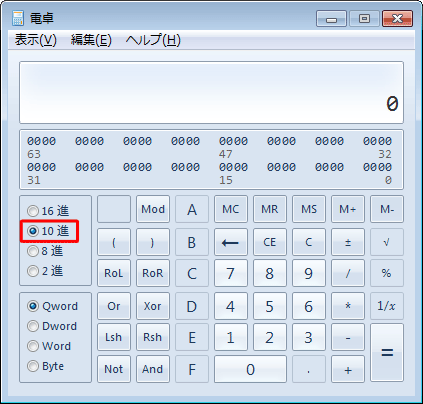Click the hex digit B key

click(192, 242)
